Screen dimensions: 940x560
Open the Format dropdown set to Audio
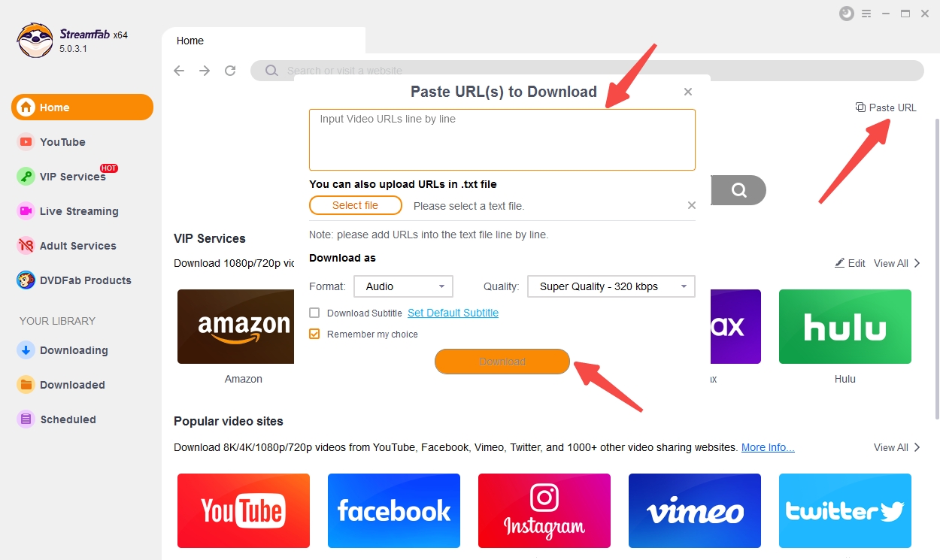405,286
